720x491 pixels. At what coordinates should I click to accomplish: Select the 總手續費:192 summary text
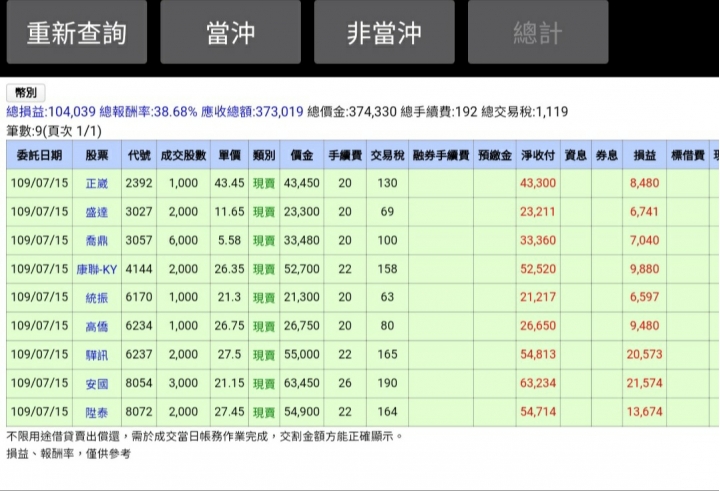pos(439,112)
